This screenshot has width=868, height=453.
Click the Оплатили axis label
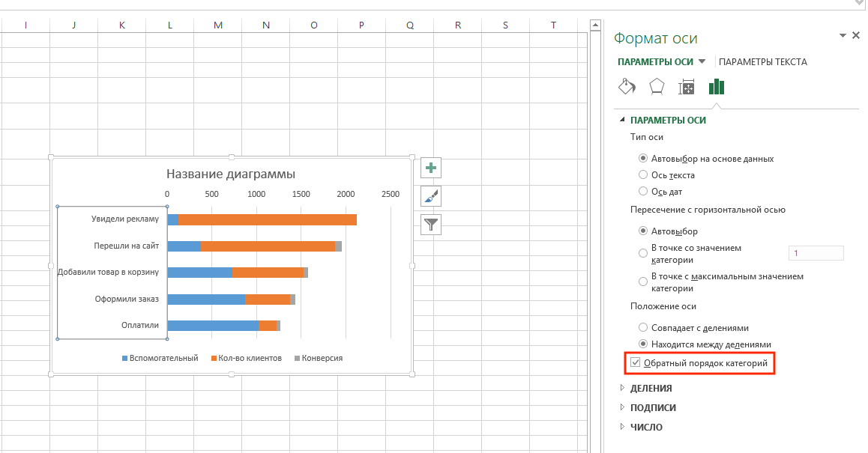(140, 325)
